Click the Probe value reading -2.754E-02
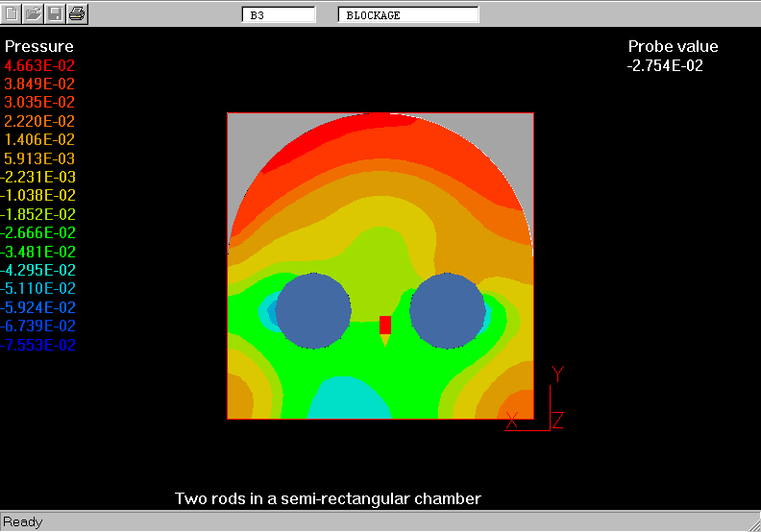The height and width of the screenshot is (532, 761). (667, 65)
